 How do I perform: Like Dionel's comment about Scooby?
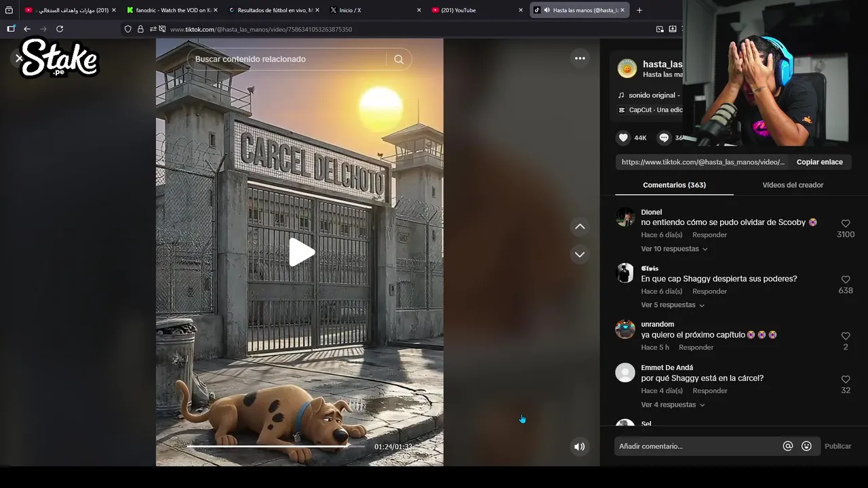click(x=846, y=223)
